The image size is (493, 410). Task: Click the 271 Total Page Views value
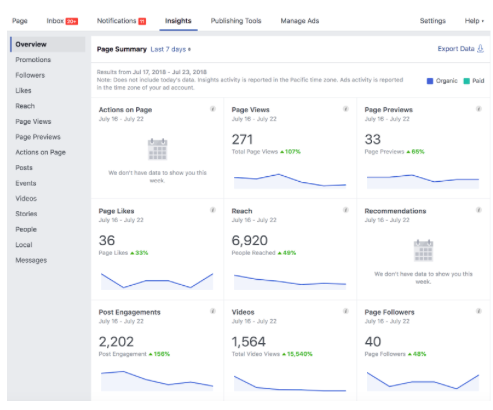(242, 139)
